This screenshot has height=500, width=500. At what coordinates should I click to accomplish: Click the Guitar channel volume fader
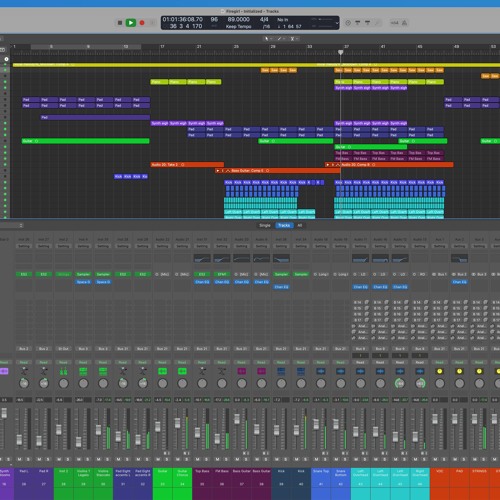(x=158, y=426)
